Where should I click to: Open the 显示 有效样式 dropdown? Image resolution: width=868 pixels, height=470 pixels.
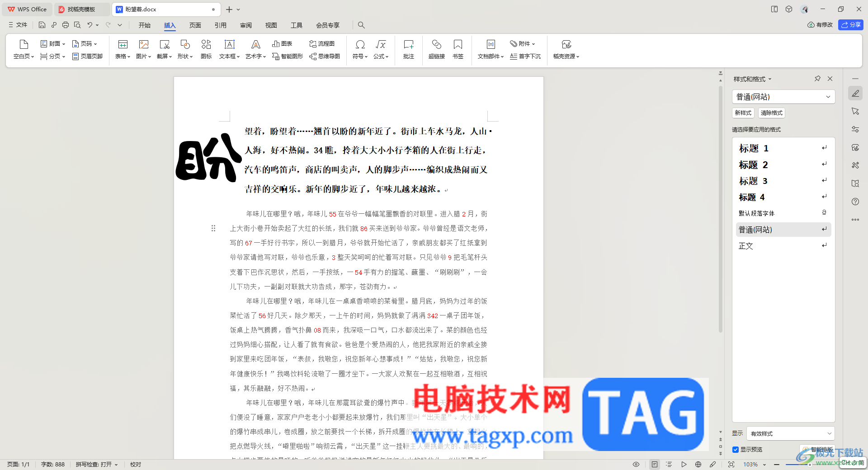791,433
